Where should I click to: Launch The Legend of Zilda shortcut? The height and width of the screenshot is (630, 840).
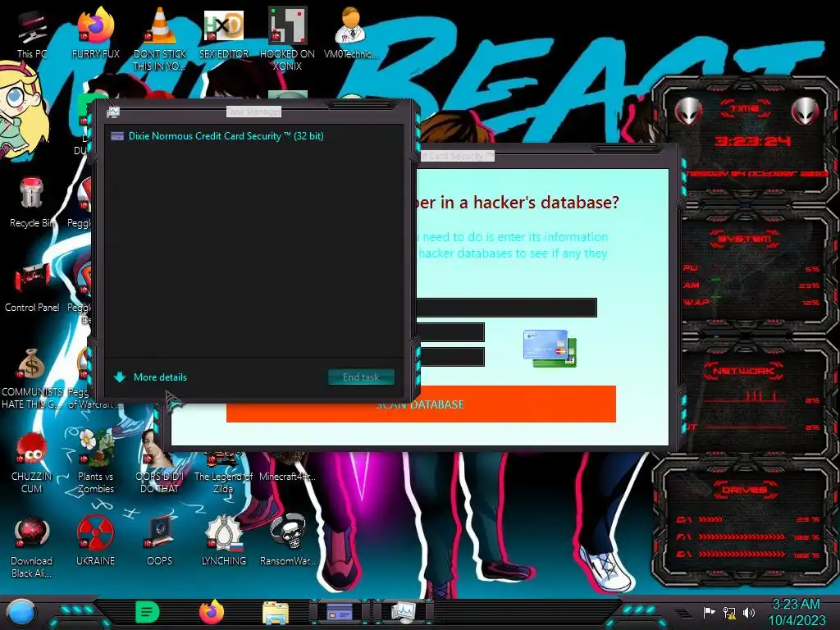[x=223, y=472]
